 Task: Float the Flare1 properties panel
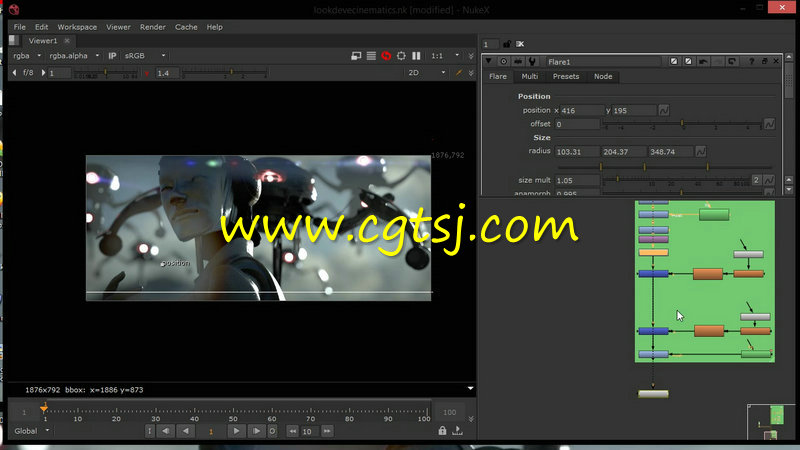pyautogui.click(x=764, y=61)
